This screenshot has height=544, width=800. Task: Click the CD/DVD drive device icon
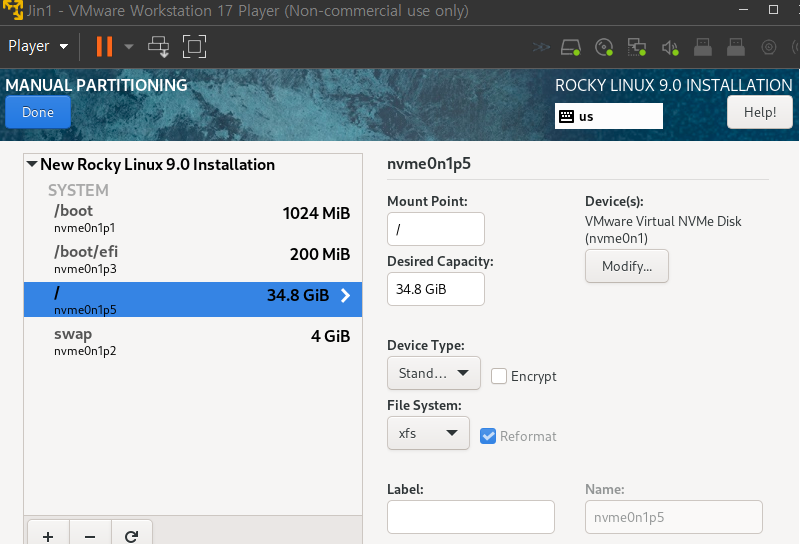tap(604, 47)
